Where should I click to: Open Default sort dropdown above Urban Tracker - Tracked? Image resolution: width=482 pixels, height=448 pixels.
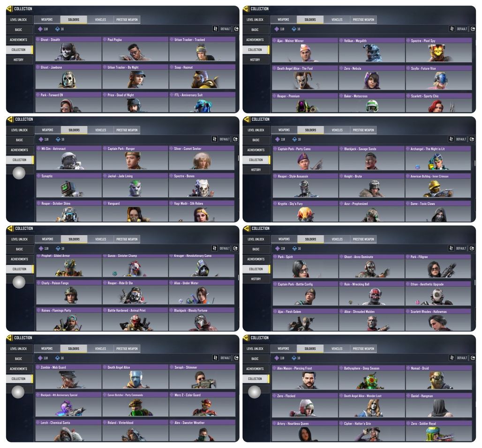226,29
